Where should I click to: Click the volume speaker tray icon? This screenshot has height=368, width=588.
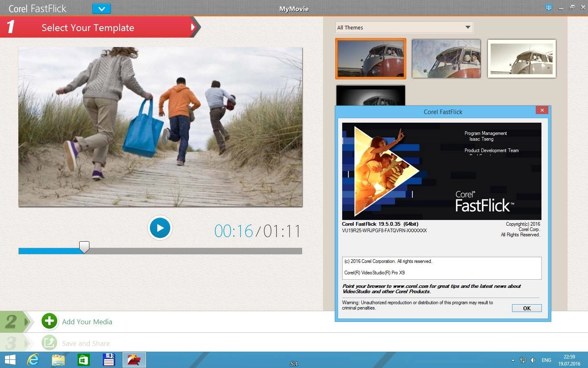[533, 360]
